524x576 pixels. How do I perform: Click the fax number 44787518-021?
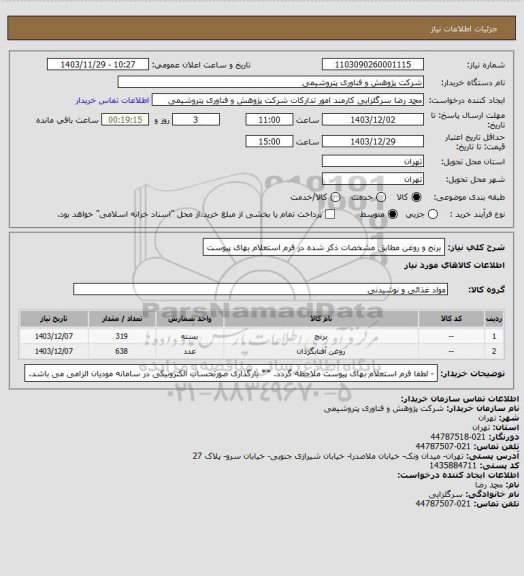[x=458, y=437]
